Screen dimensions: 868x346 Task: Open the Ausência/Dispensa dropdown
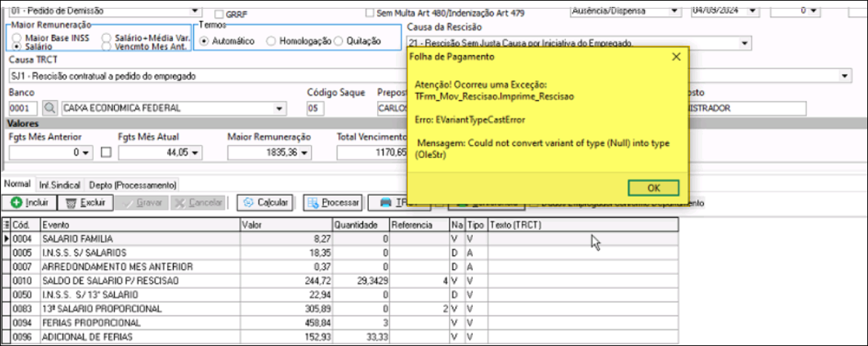[x=673, y=10]
